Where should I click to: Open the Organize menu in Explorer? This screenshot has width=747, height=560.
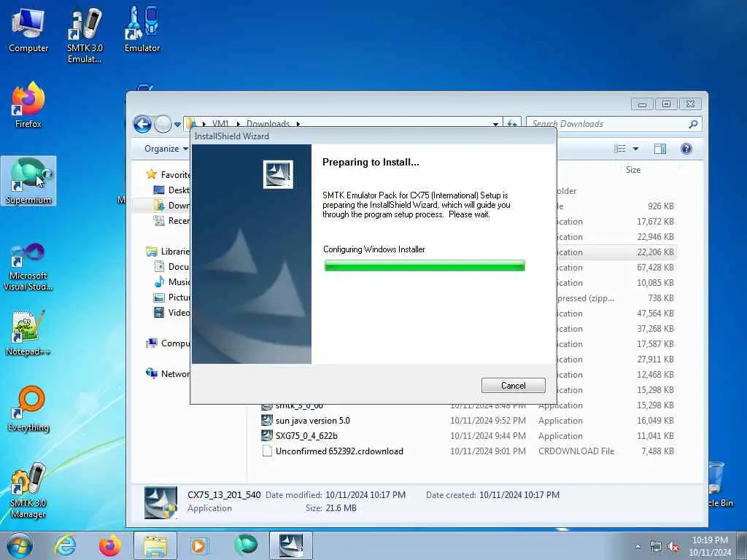coord(166,149)
